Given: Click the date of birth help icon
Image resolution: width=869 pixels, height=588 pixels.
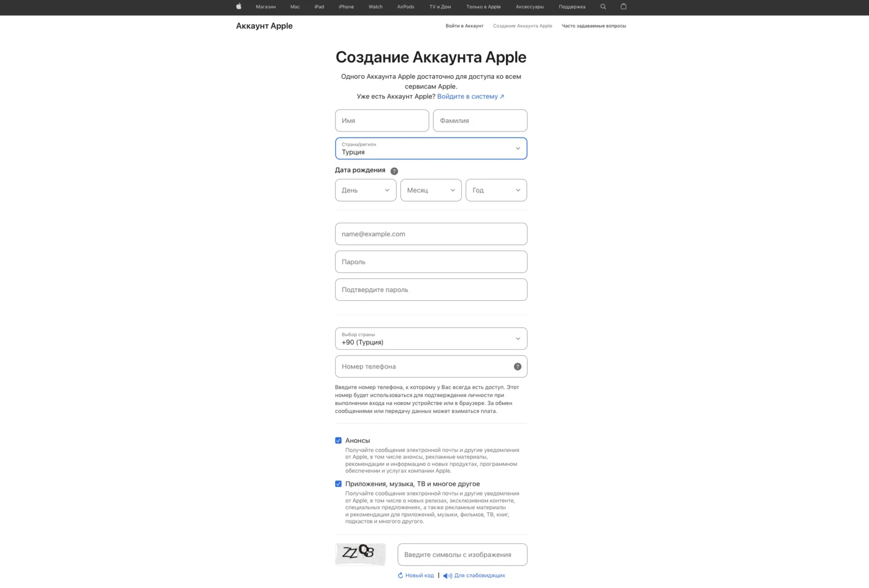Looking at the screenshot, I should (x=394, y=171).
